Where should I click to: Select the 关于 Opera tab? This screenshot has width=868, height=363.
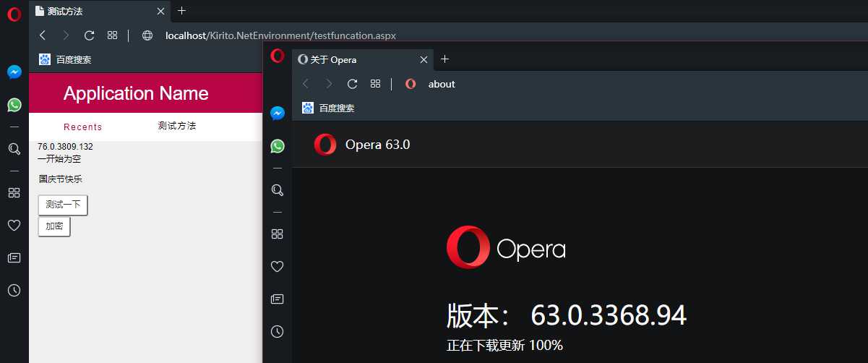pyautogui.click(x=363, y=59)
